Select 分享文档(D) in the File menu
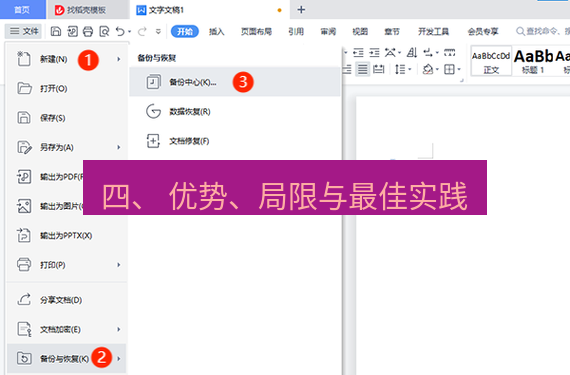Image resolution: width=570 pixels, height=375 pixels. point(67,300)
